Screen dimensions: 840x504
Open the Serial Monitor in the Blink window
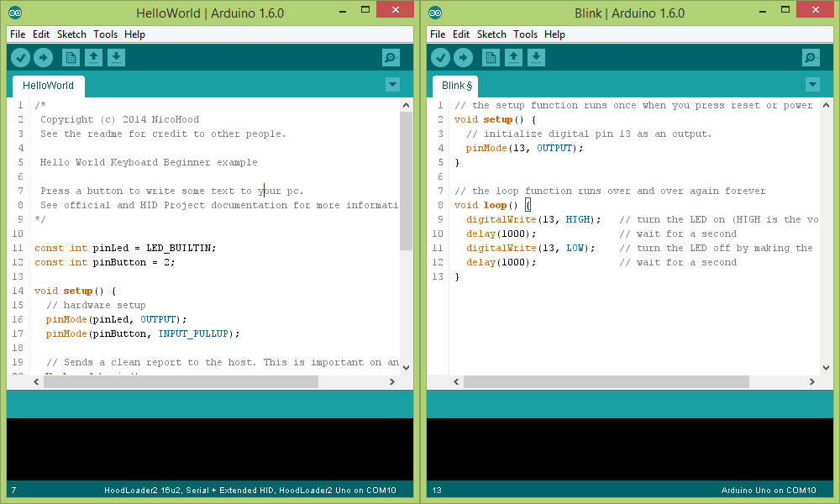tap(810, 57)
